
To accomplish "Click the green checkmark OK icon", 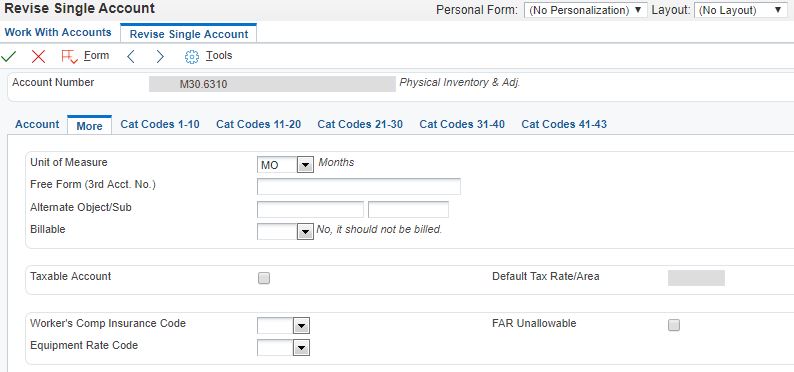I will pyautogui.click(x=9, y=56).
